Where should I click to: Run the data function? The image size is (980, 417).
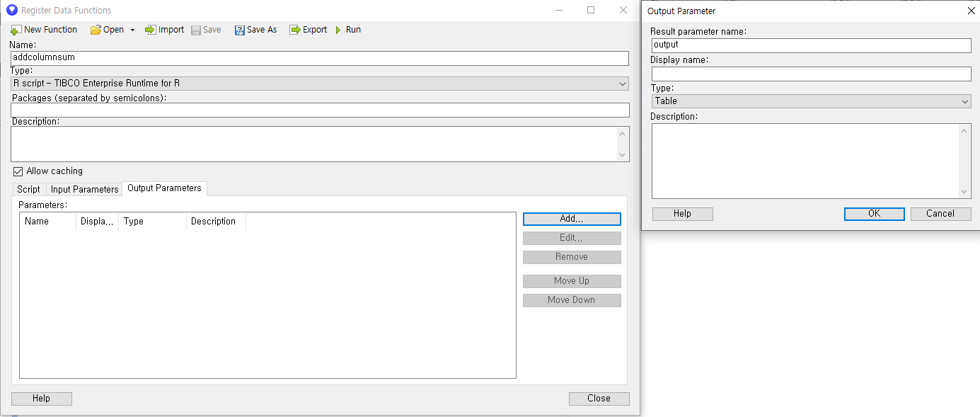point(347,30)
